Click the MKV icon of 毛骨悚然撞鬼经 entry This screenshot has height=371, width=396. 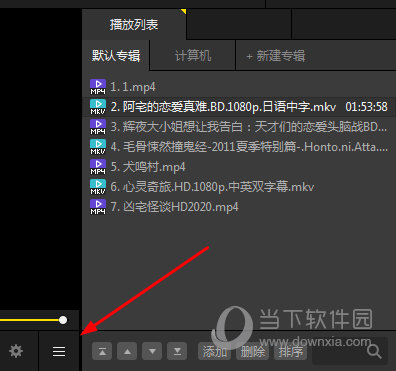point(98,147)
